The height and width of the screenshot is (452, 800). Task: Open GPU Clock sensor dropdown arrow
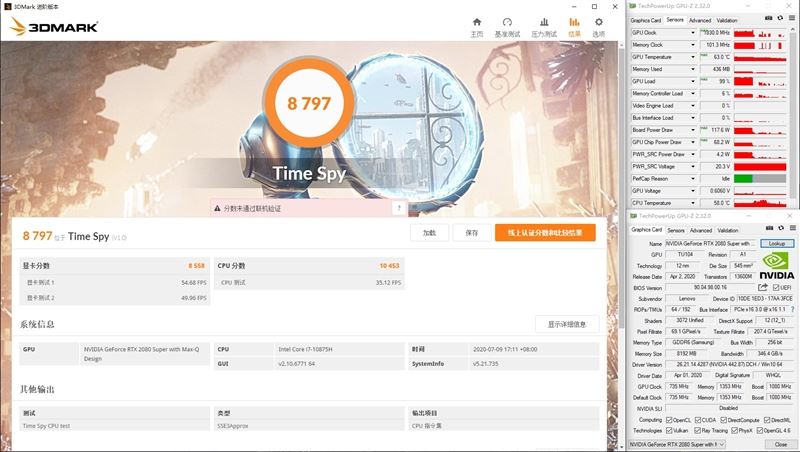click(693, 33)
